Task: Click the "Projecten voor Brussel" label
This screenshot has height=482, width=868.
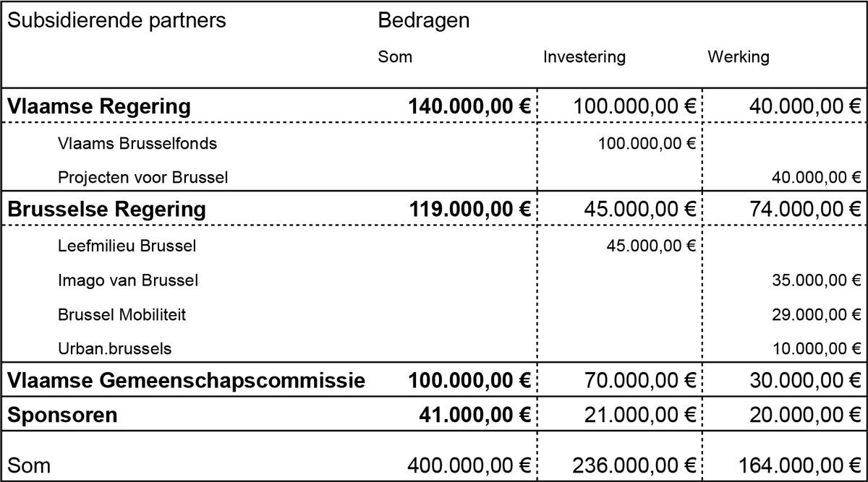Action: point(142,177)
